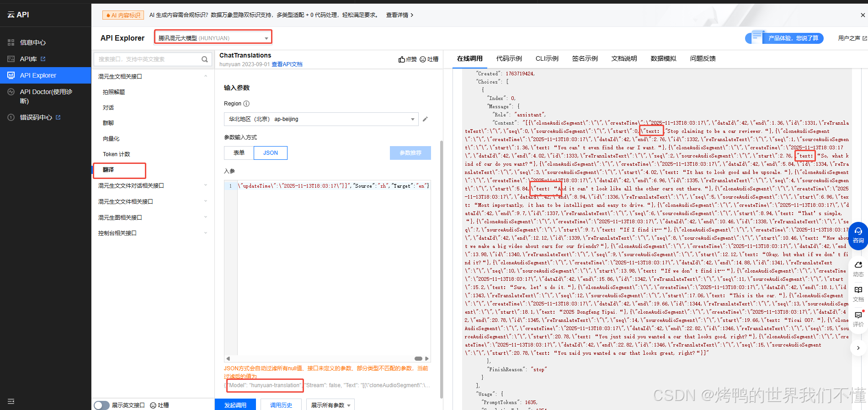Switch to 数据模拟 tab
Viewport: 868px width, 410px height.
click(664, 59)
